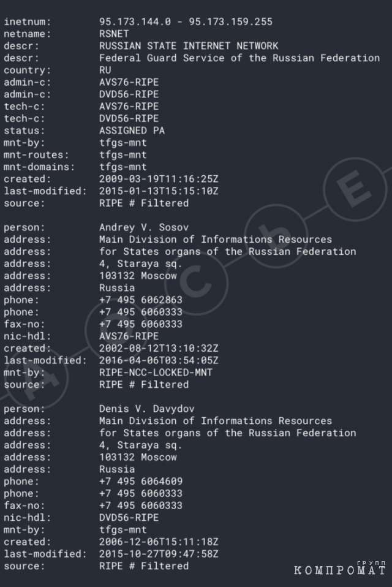This screenshot has width=392, height=587.
Task: Click the first admin-c AVS76-RIPE handle
Action: pos(129,82)
